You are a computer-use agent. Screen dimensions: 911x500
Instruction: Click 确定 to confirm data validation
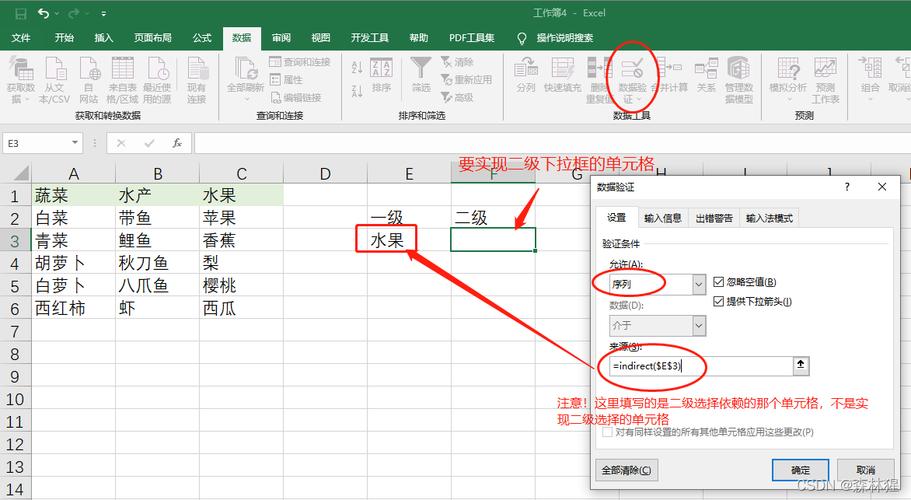click(800, 470)
